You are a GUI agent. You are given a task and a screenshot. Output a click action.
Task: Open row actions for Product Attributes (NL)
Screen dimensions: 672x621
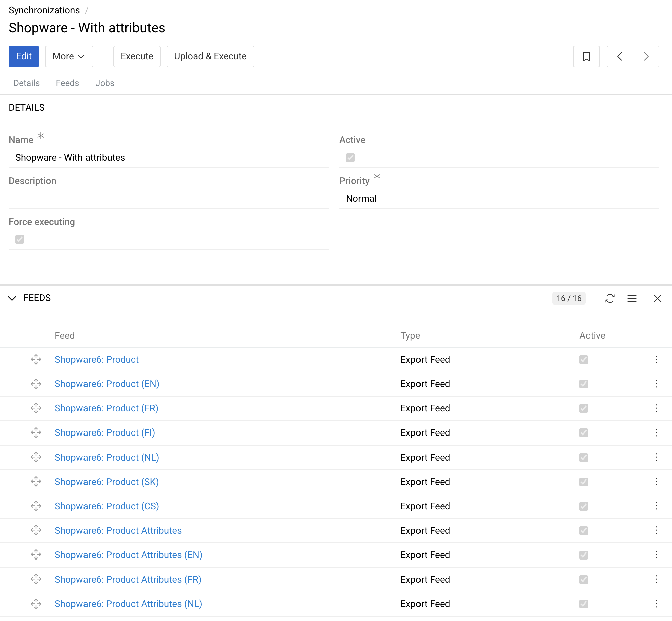656,604
